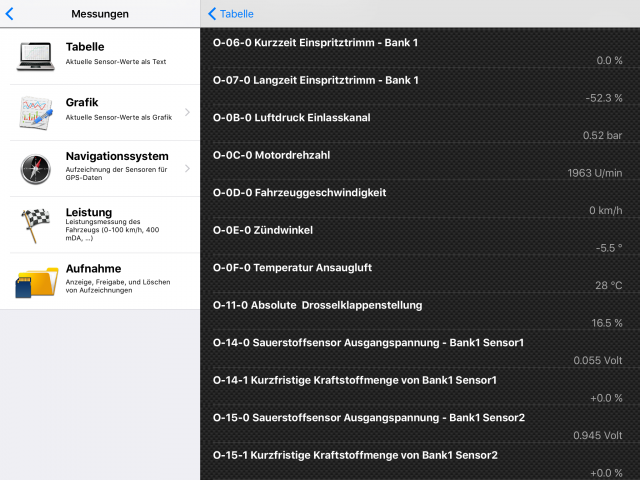
Task: Tap the 0.52 bar value
Action: (x=602, y=136)
